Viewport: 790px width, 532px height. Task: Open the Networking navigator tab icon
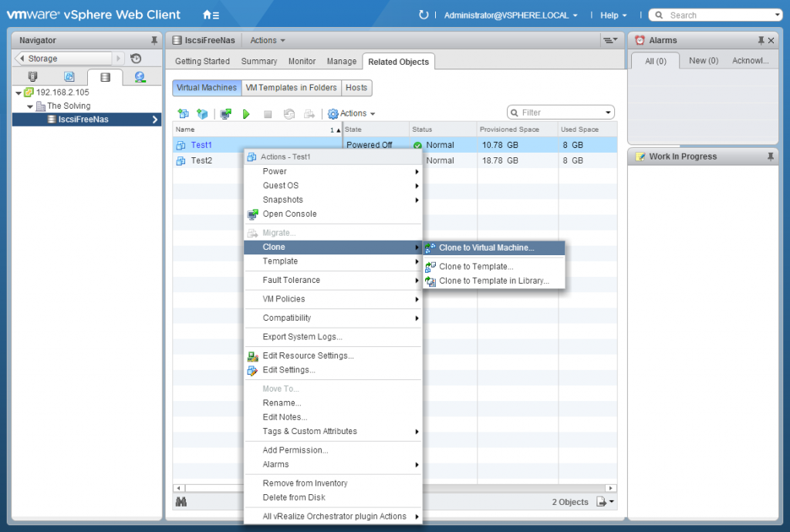140,77
